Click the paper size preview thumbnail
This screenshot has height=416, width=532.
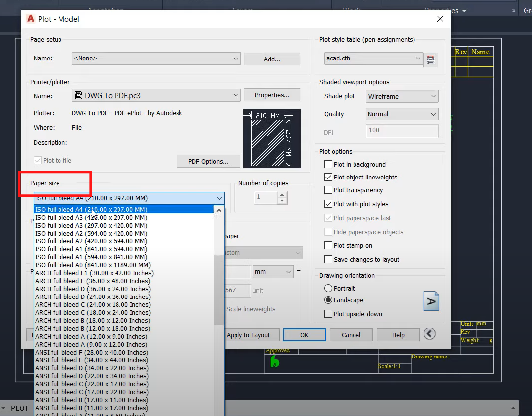pyautogui.click(x=272, y=138)
